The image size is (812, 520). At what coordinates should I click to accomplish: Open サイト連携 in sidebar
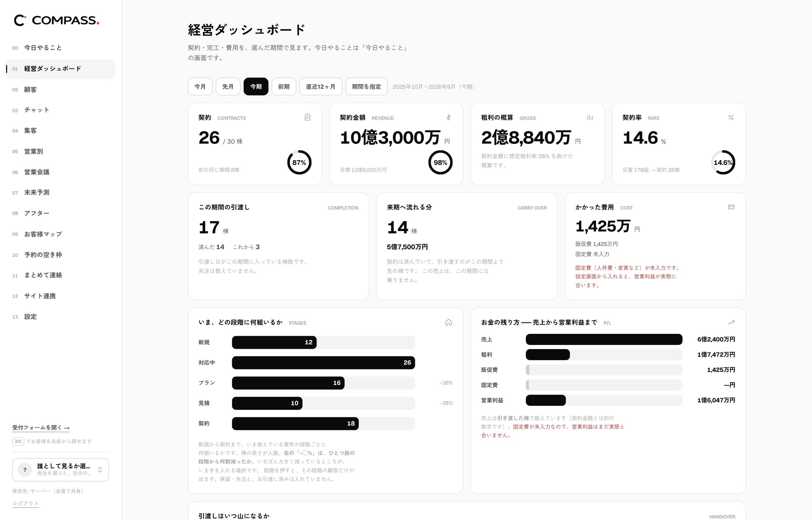pyautogui.click(x=61, y=296)
